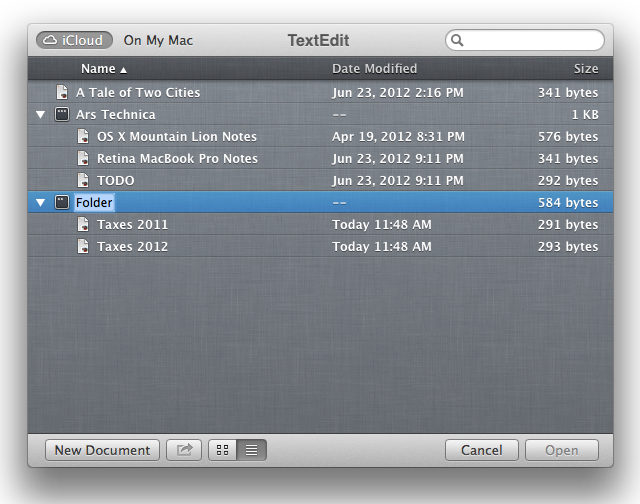The image size is (640, 504).
Task: Click the TODO document icon
Action: tap(83, 180)
